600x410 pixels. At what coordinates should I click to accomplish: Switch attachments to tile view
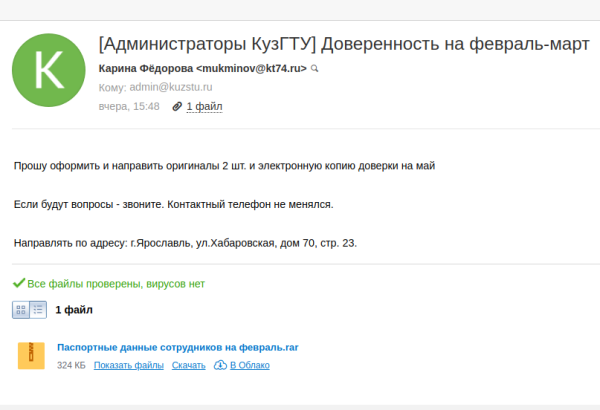(x=22, y=310)
